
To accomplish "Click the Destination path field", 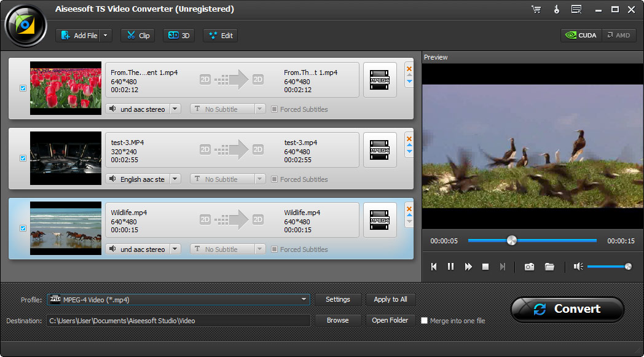I will (x=178, y=320).
